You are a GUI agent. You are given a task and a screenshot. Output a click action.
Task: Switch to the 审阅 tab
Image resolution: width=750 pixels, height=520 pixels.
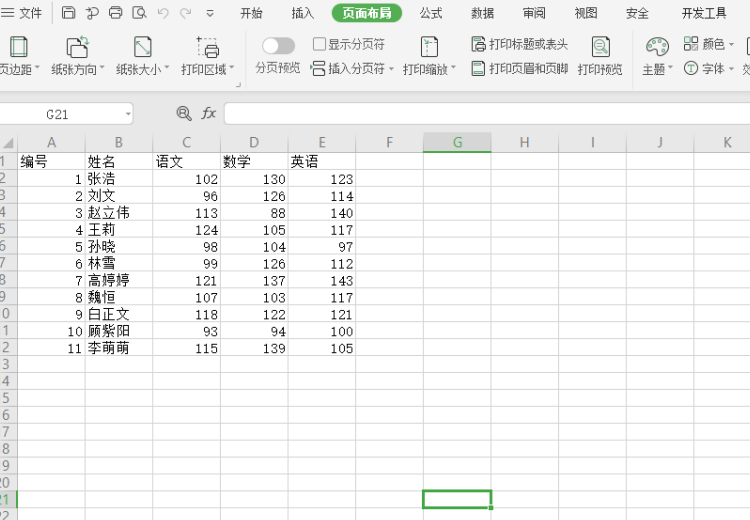[534, 13]
